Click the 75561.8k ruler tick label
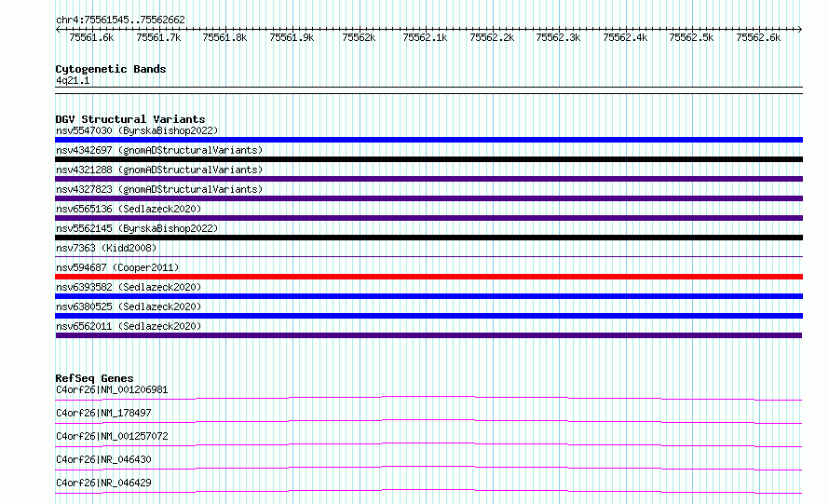829x504 pixels. 224,37
